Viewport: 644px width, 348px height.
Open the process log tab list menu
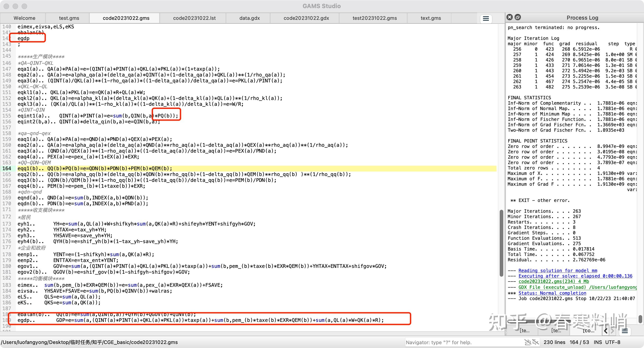click(625, 331)
